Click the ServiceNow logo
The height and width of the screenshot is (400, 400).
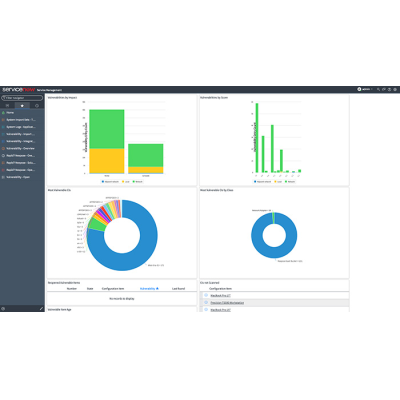pos(18,90)
